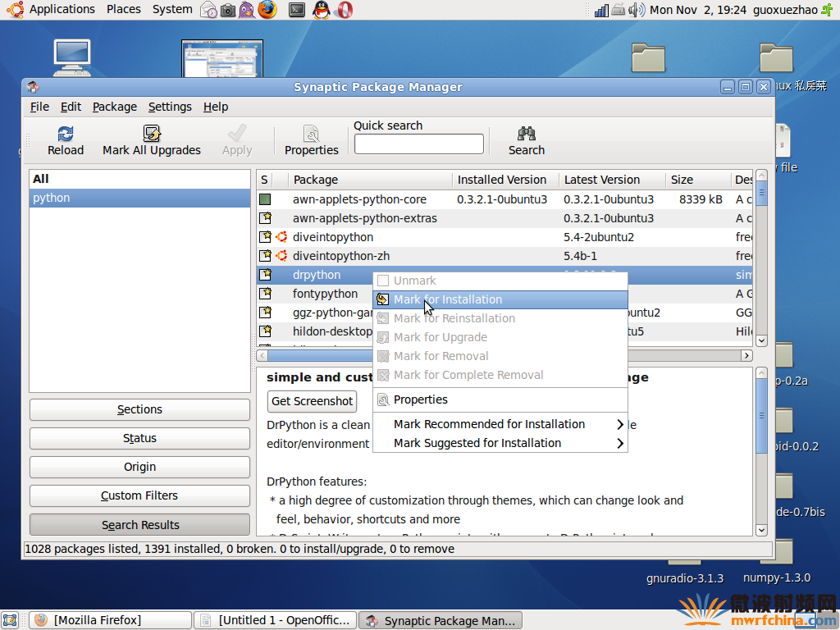840x630 pixels.
Task: Open the Pidgin messenger panel icon
Action: tap(247, 10)
